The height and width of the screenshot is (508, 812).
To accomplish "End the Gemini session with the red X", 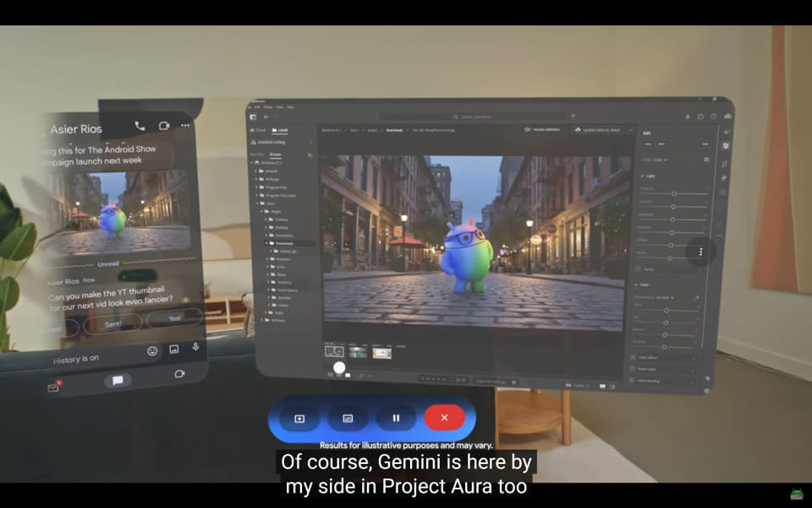I will (x=444, y=417).
